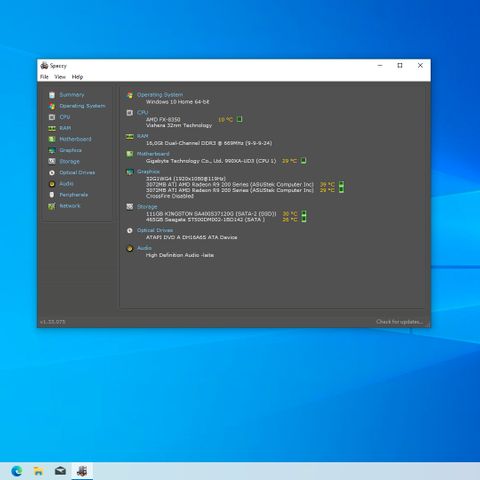
Task: Click the Kingston SSD temperature indicator icon
Action: click(304, 213)
